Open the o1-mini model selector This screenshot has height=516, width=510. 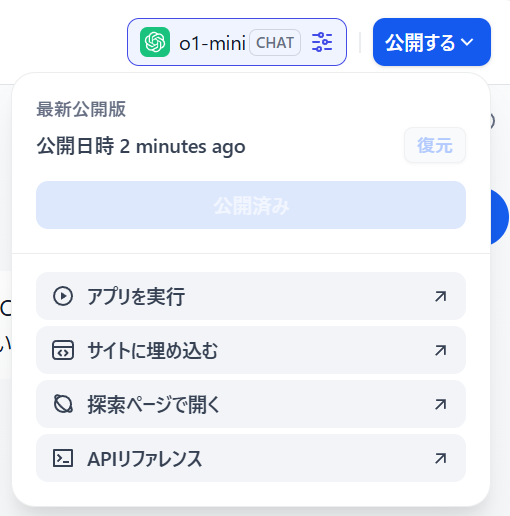[237, 42]
